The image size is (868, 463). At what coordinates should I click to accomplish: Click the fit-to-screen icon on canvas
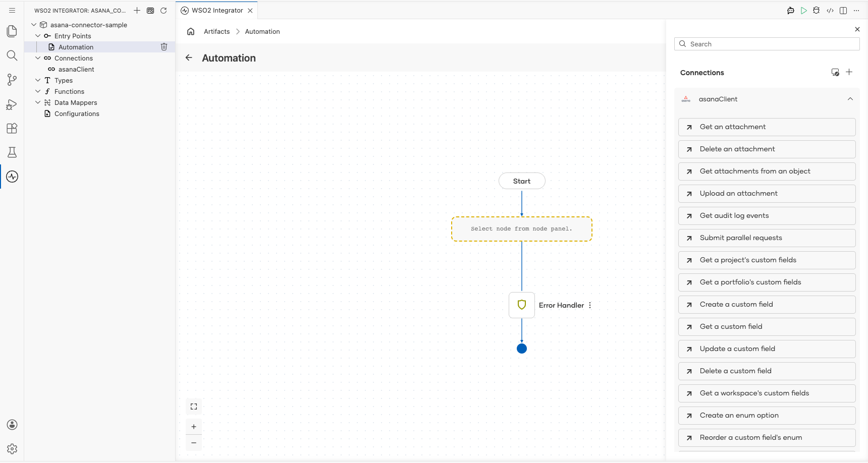point(194,407)
